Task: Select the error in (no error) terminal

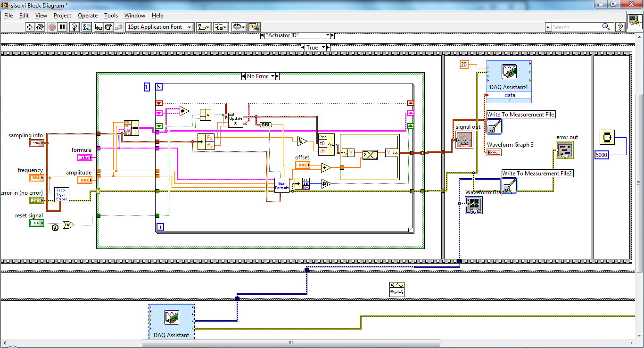Action: 36,200
